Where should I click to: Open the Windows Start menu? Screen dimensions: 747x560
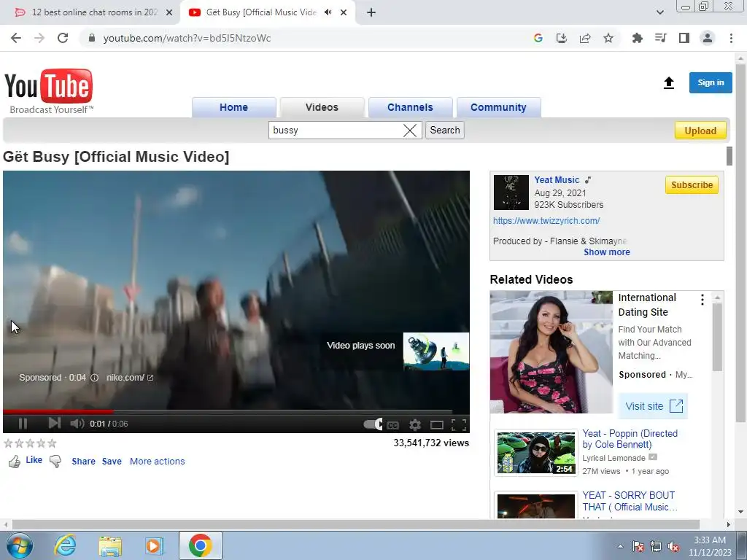20,545
